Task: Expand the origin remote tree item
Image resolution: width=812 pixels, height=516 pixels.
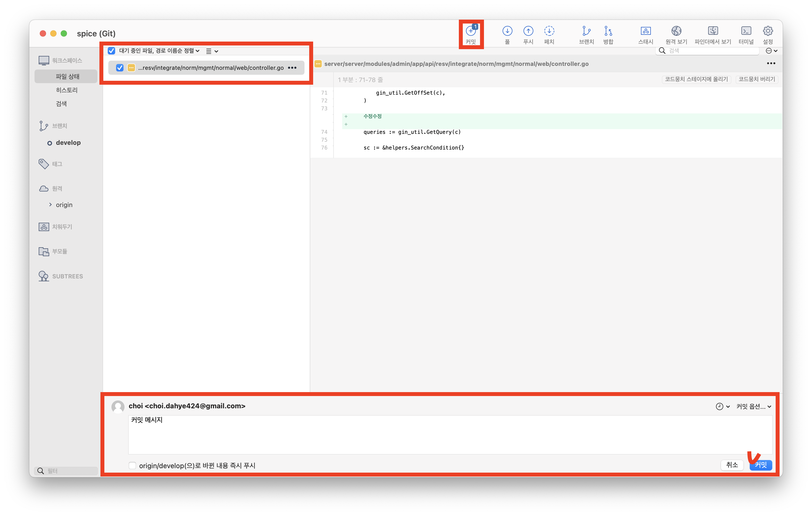Action: point(50,205)
